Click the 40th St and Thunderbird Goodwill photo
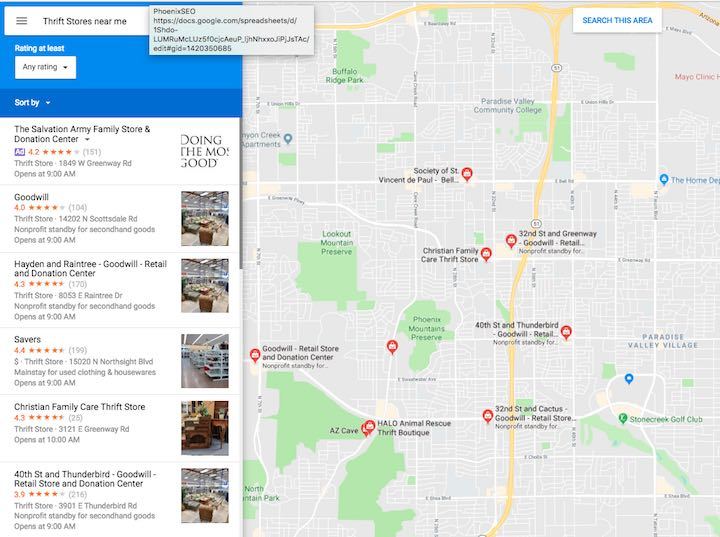Screen dimensions: 720x537 [205, 495]
